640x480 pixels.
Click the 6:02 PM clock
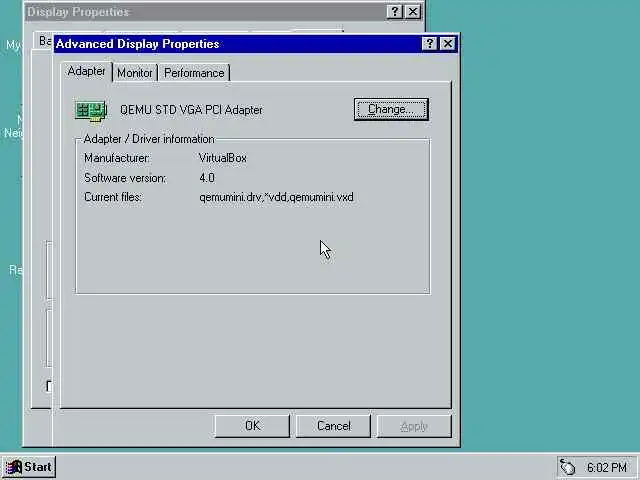(x=607, y=467)
